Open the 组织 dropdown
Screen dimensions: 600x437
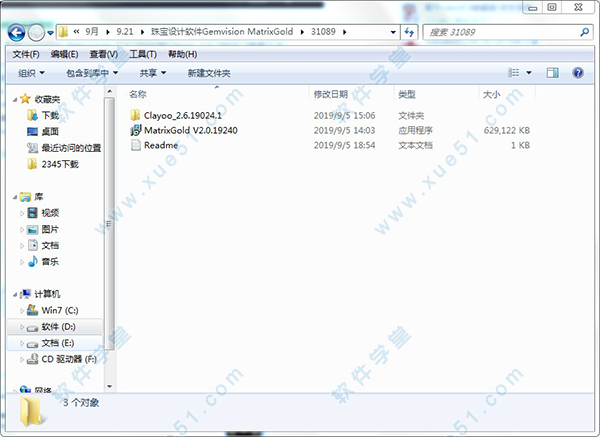(x=31, y=73)
